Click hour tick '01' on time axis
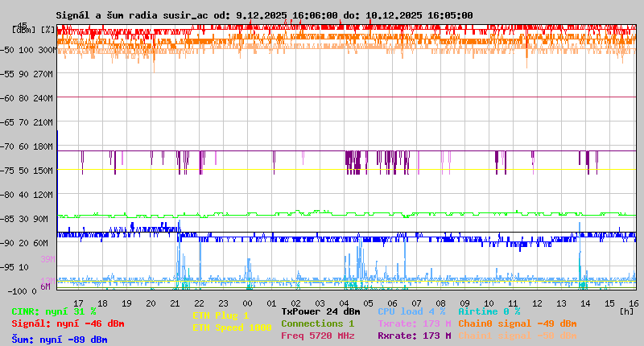 point(271,303)
